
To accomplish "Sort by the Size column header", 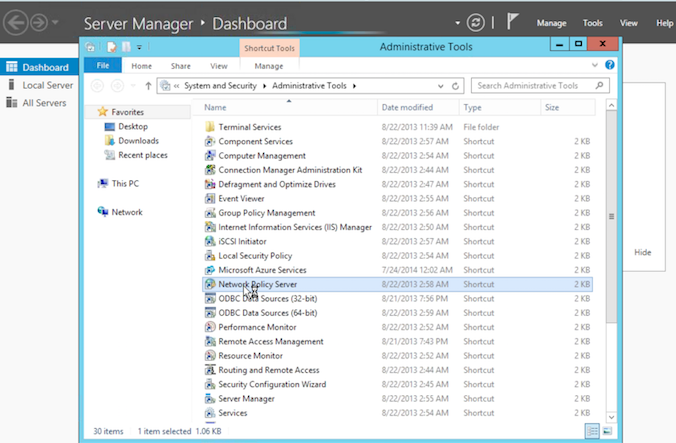I will pyautogui.click(x=568, y=107).
